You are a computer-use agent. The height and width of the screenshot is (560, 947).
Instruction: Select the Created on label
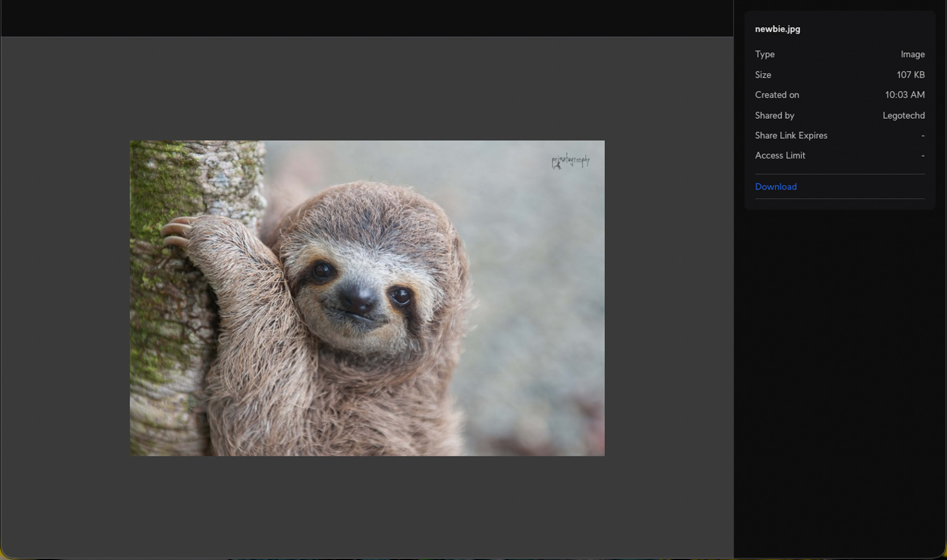pos(777,95)
